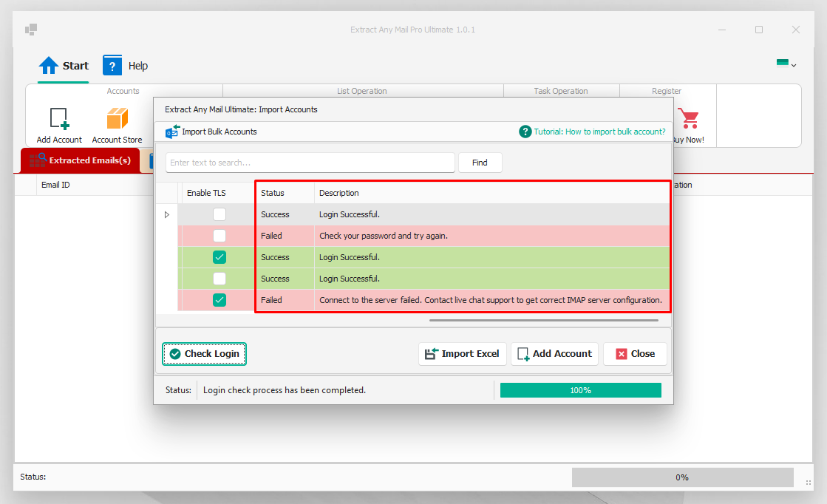Click the main window resize grip

[x=808, y=483]
